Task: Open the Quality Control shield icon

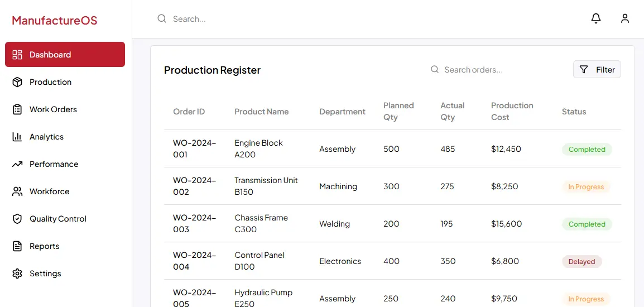Action: [x=17, y=219]
